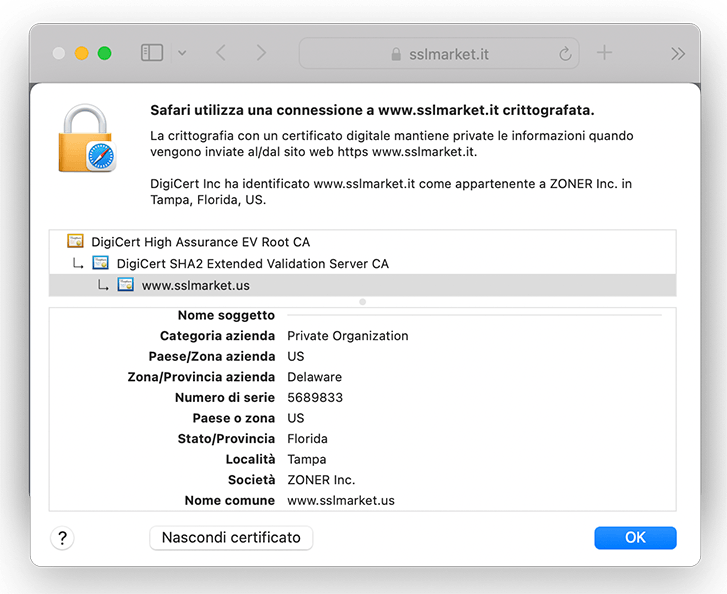Click the yellow minimize window button
727x594 pixels.
pos(82,53)
